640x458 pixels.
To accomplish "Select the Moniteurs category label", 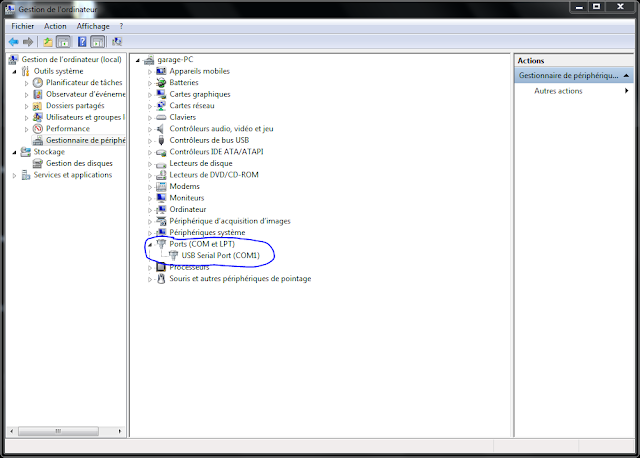I will [x=187, y=198].
